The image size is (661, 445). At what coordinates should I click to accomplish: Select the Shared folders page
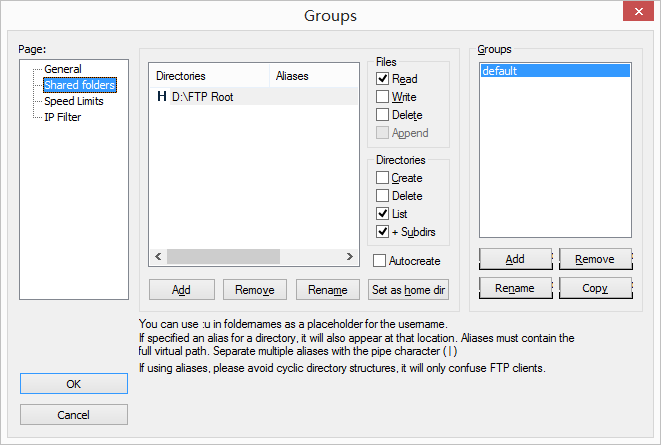[79, 85]
